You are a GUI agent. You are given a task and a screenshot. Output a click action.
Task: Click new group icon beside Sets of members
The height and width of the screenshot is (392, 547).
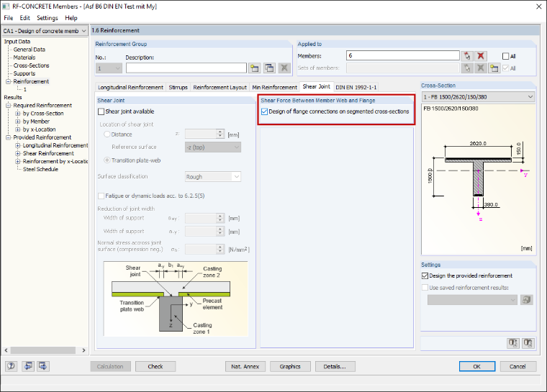coord(494,68)
